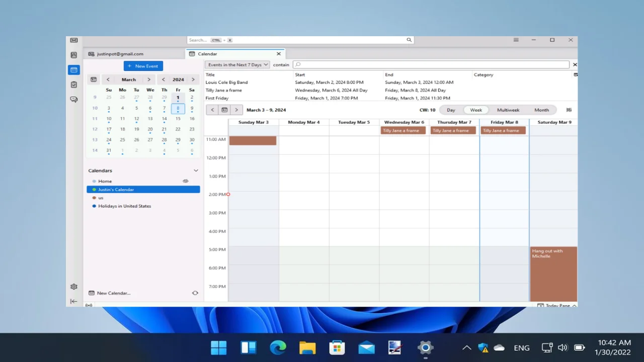Select Month view
Viewport: 644px width, 362px height.
point(541,110)
